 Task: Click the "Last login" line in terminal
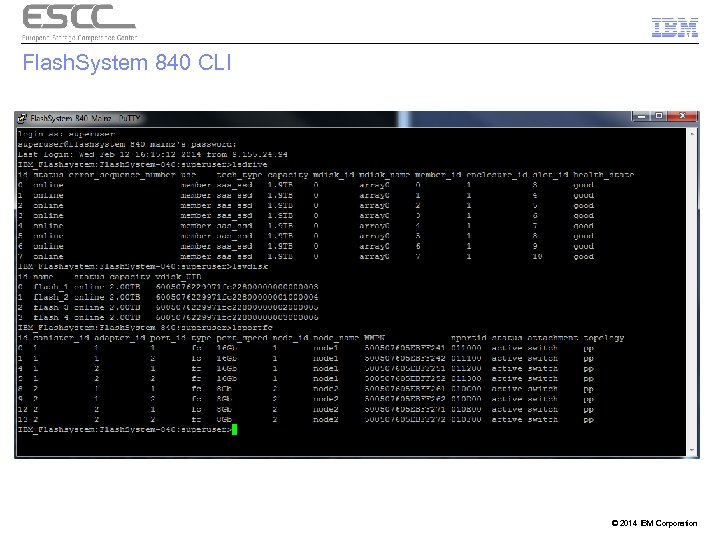pos(152,154)
